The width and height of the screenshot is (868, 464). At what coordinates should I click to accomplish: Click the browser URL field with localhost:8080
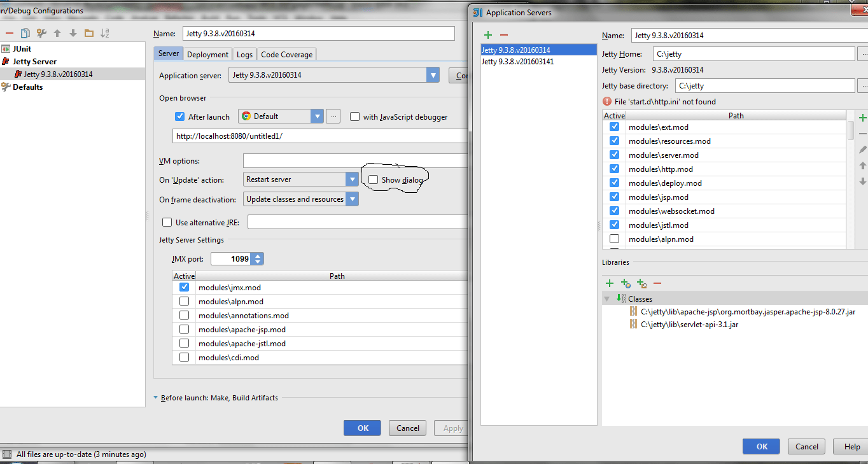point(321,136)
